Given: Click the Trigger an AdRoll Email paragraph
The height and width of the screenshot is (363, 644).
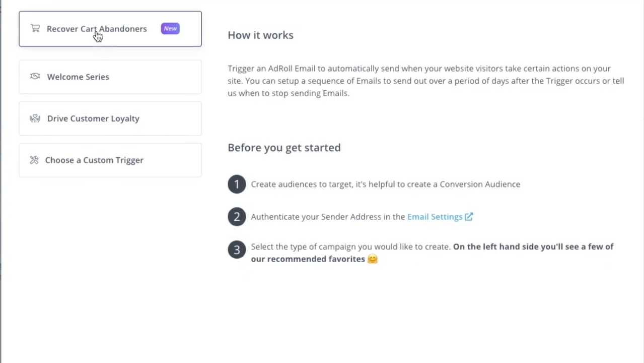Looking at the screenshot, I should (x=425, y=81).
